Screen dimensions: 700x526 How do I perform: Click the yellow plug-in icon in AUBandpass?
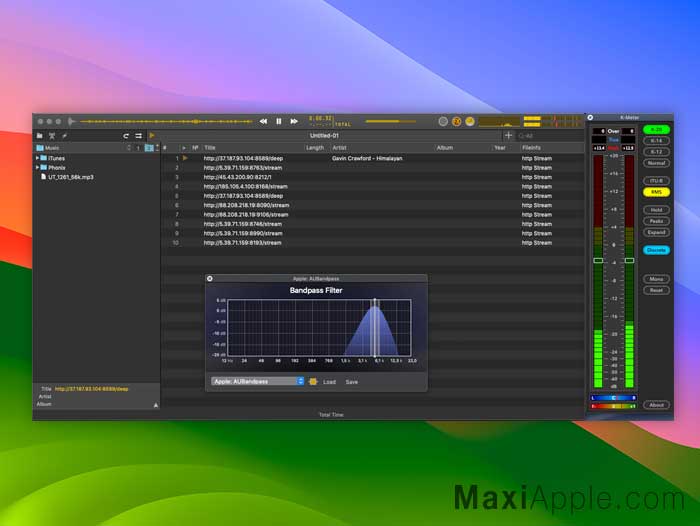click(313, 382)
